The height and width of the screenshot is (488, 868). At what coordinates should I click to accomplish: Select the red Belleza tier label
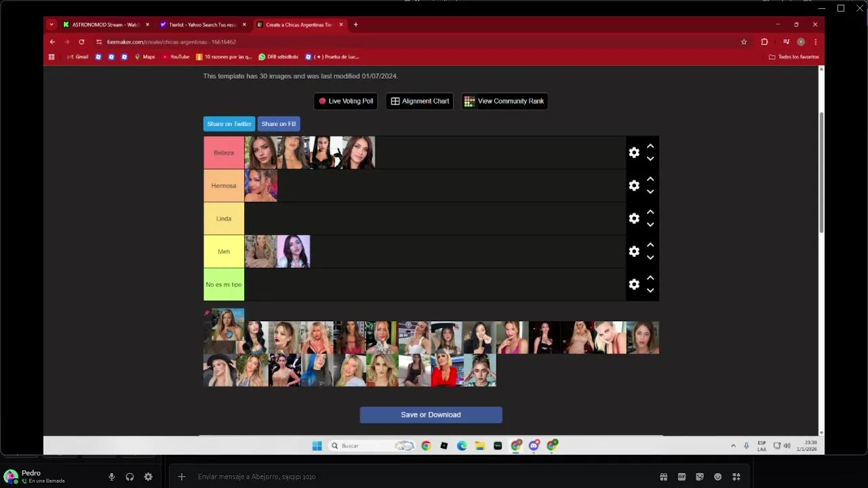pyautogui.click(x=224, y=152)
